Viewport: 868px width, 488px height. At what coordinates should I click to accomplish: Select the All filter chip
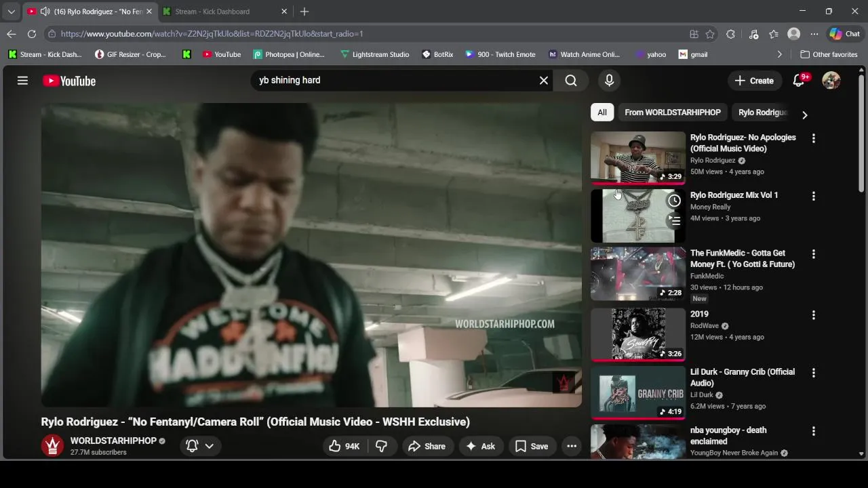click(601, 113)
